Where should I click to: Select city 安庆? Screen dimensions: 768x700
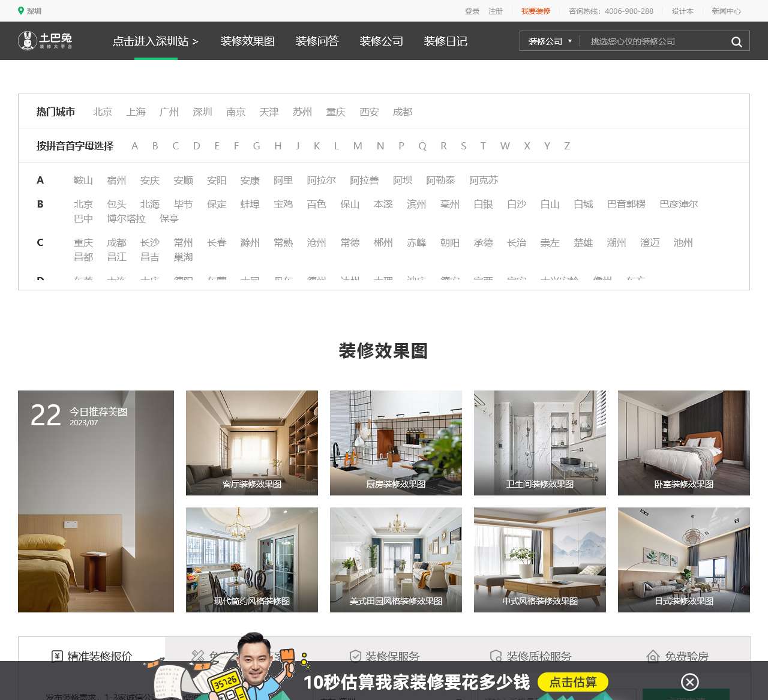click(150, 180)
